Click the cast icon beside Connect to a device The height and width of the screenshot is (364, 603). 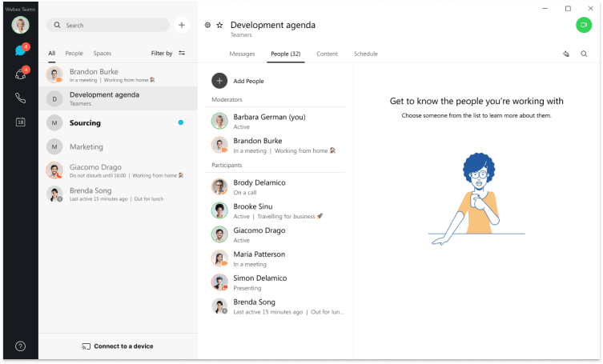click(86, 346)
